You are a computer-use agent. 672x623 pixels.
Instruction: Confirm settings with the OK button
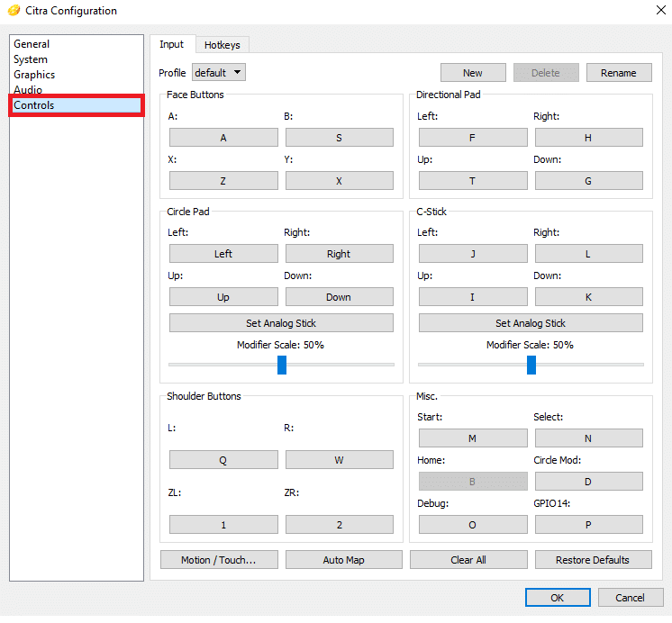tap(558, 598)
